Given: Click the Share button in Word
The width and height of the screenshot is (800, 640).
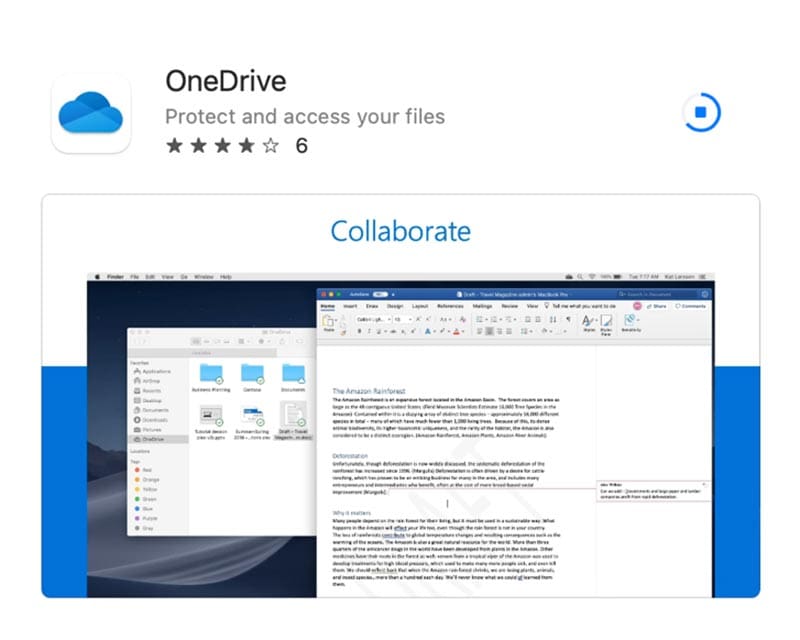Looking at the screenshot, I should tap(655, 306).
